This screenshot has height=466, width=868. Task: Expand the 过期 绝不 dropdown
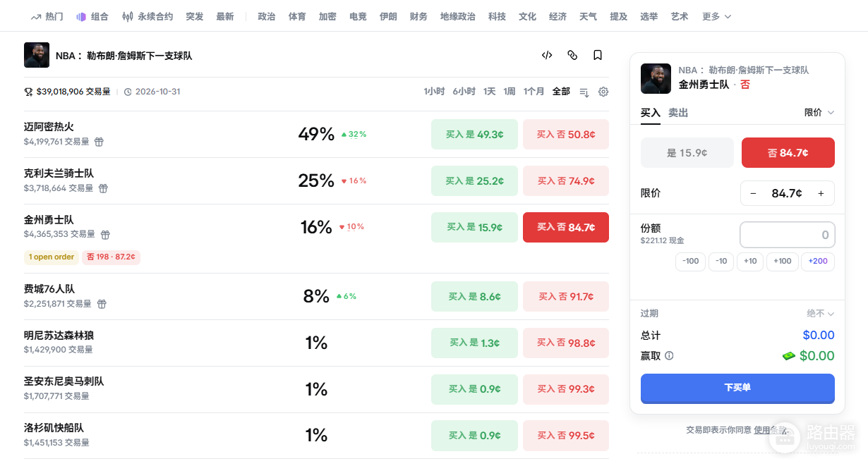pos(820,314)
